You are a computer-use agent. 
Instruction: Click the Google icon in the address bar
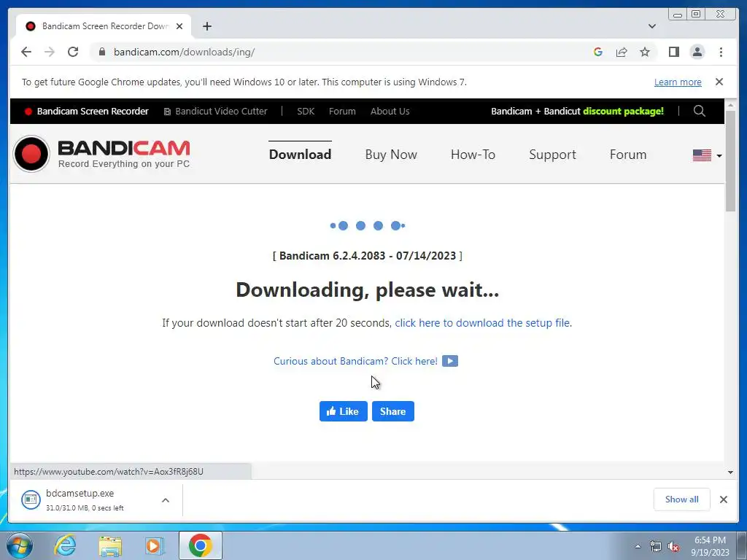598,52
